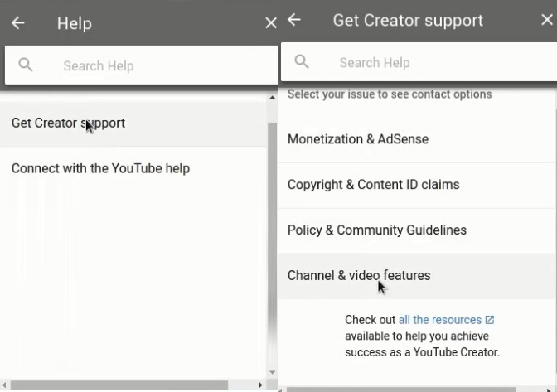Click the Help panel horizontal scrollbar thumb
The height and width of the screenshot is (392, 557).
(119, 385)
